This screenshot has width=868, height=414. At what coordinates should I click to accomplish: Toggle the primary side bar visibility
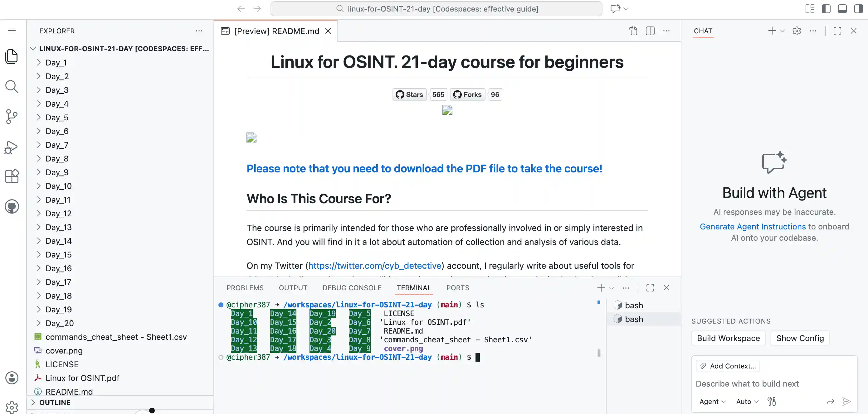point(826,9)
